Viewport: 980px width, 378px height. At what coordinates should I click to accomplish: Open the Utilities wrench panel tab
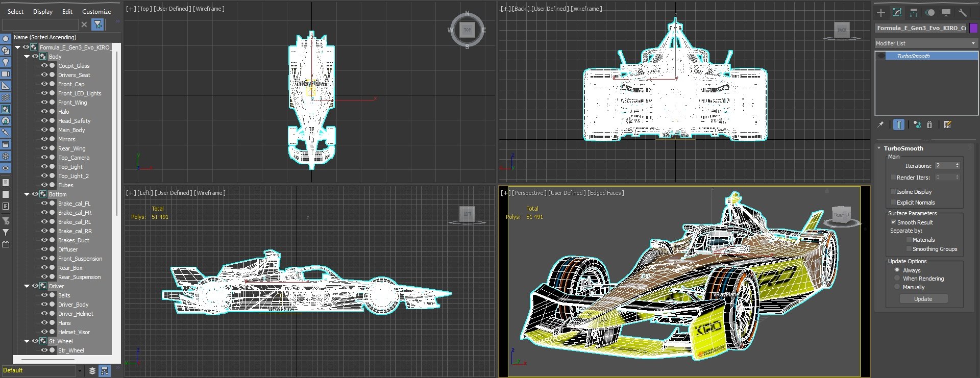pos(963,13)
